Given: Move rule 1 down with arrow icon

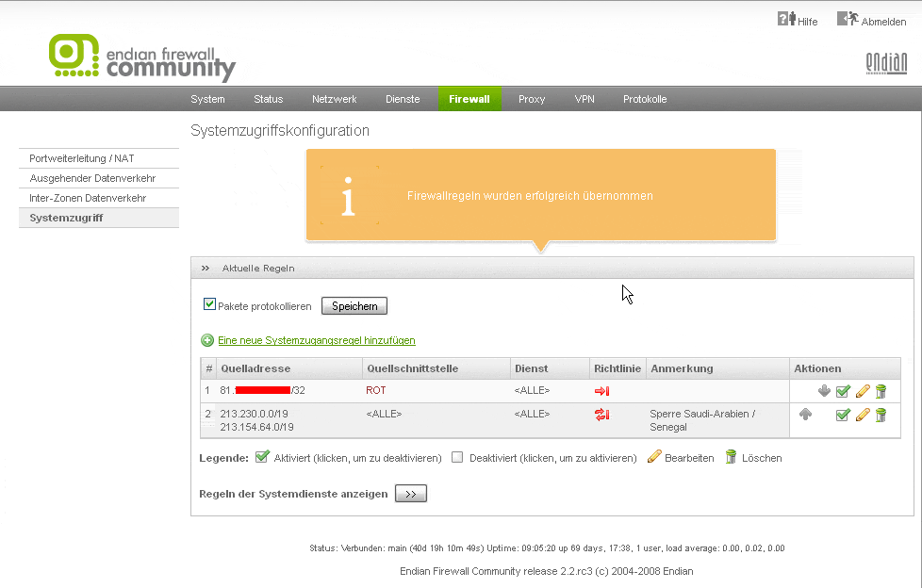Looking at the screenshot, I should tap(824, 391).
